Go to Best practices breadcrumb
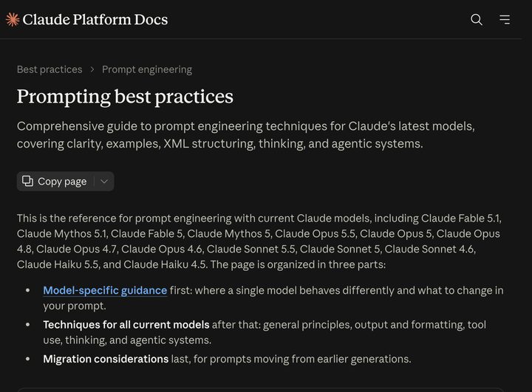Image resolution: width=532 pixels, height=392 pixels. pos(50,69)
